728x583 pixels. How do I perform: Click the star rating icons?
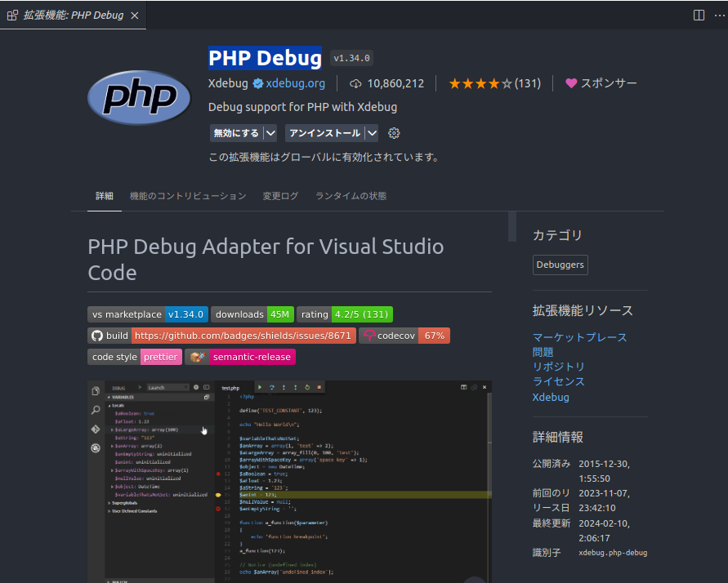480,83
